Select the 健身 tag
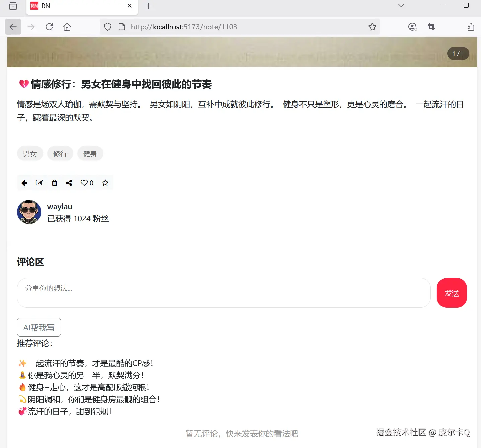The height and width of the screenshot is (448, 481). pyautogui.click(x=90, y=153)
